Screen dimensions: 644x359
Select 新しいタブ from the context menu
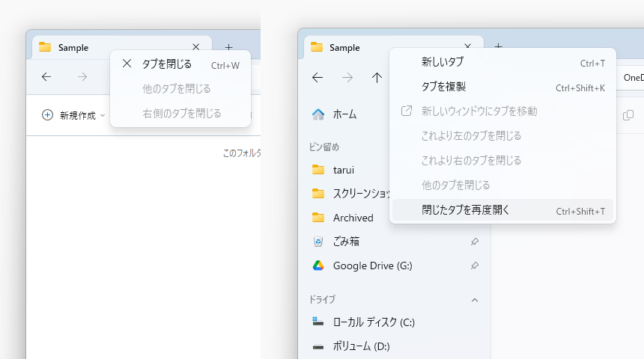502,62
